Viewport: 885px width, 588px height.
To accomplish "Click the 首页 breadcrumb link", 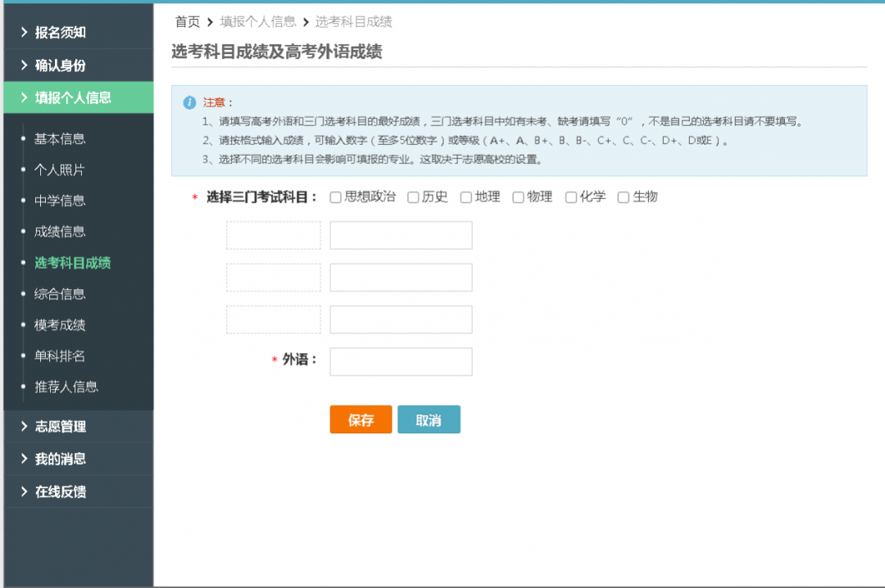I will [x=188, y=22].
